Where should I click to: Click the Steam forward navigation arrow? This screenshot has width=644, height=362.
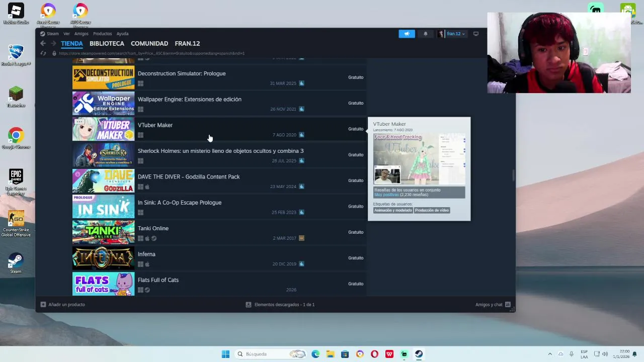(53, 44)
